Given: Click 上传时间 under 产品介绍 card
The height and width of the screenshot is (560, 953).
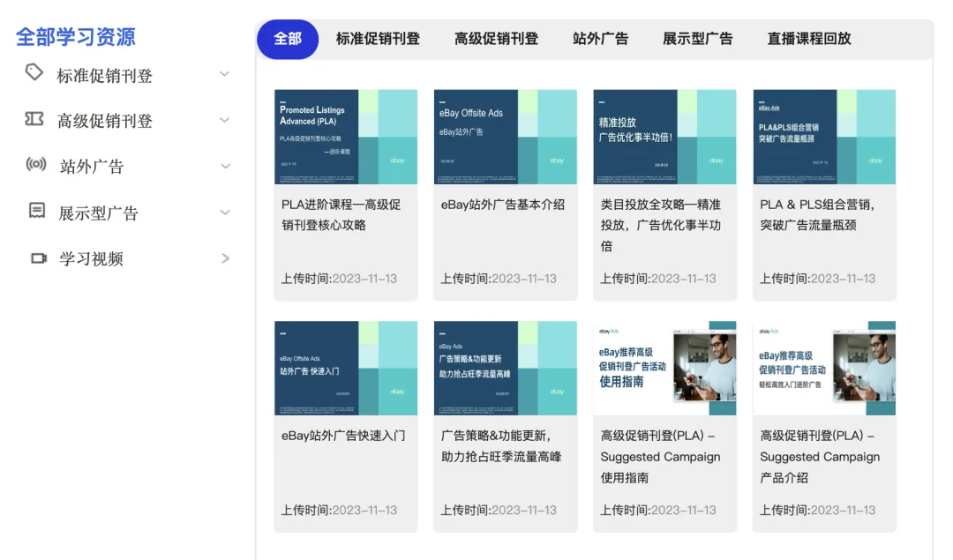Looking at the screenshot, I should click(x=817, y=511).
